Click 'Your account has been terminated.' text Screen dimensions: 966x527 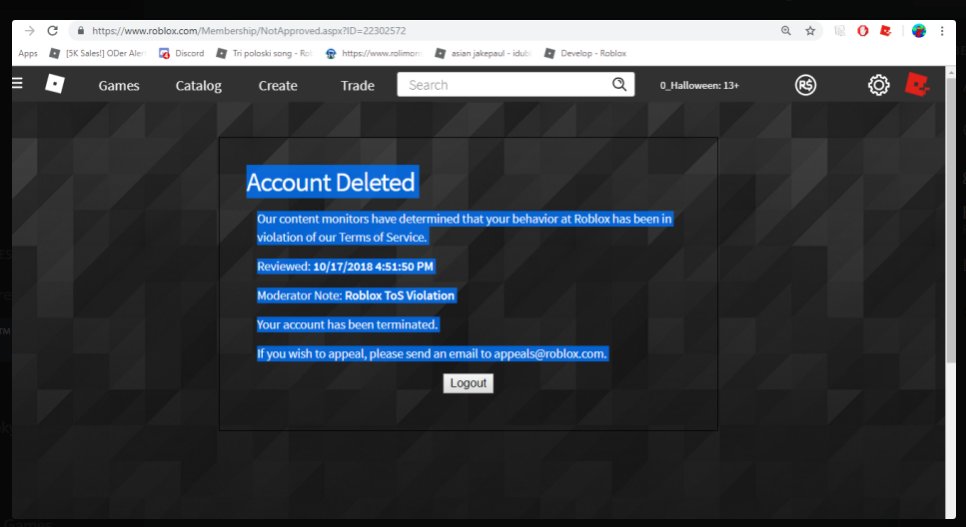coord(347,324)
